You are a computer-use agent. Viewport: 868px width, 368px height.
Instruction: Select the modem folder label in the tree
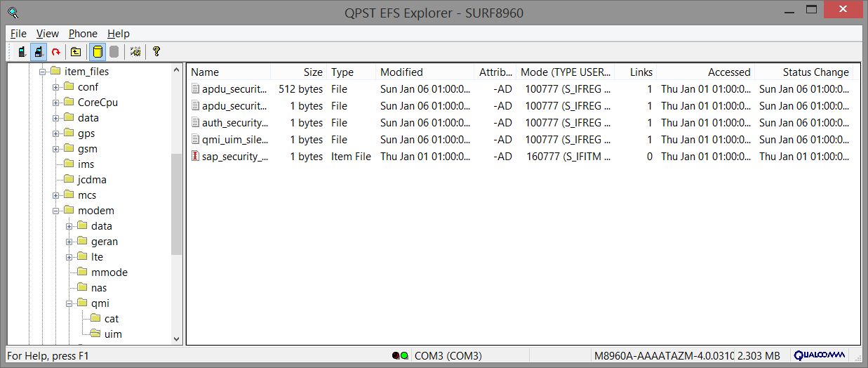95,210
